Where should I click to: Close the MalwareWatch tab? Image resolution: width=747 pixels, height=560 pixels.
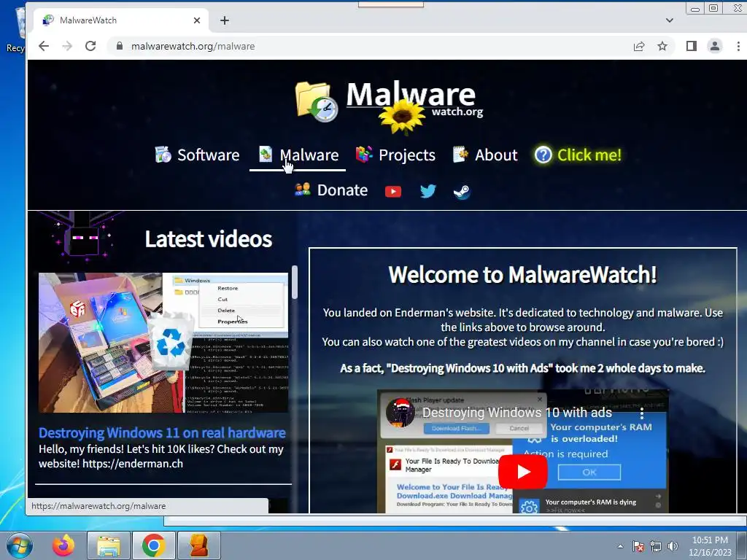(197, 20)
